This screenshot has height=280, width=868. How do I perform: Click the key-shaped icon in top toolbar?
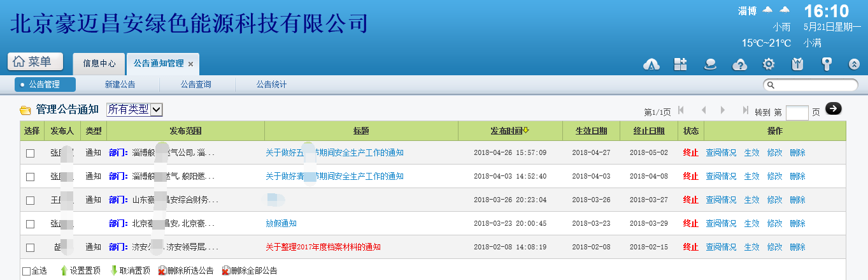pyautogui.click(x=827, y=64)
